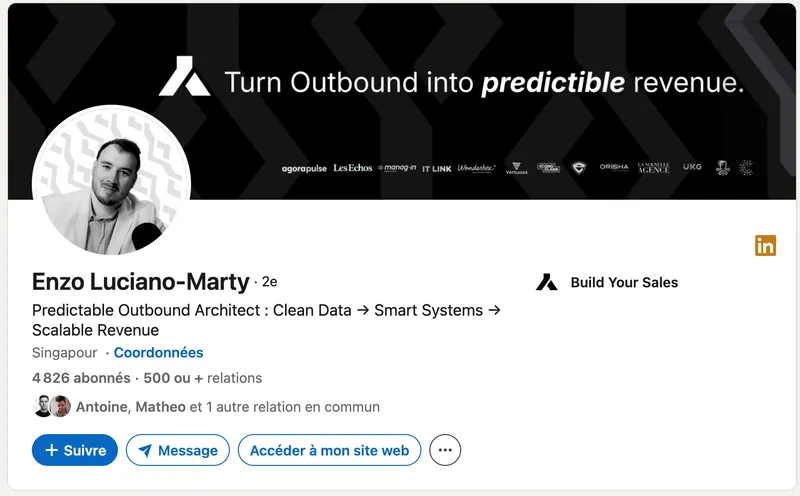Click the Build Your Sales company logo icon

[546, 282]
